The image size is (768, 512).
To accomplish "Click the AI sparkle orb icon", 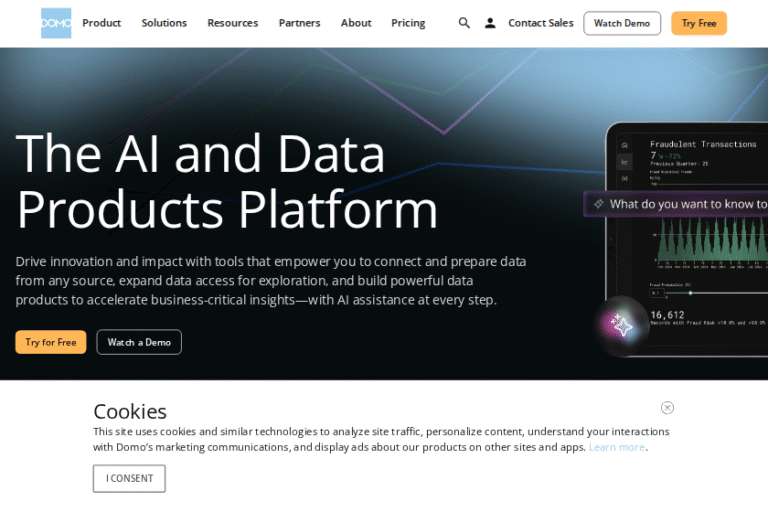I will [x=620, y=325].
